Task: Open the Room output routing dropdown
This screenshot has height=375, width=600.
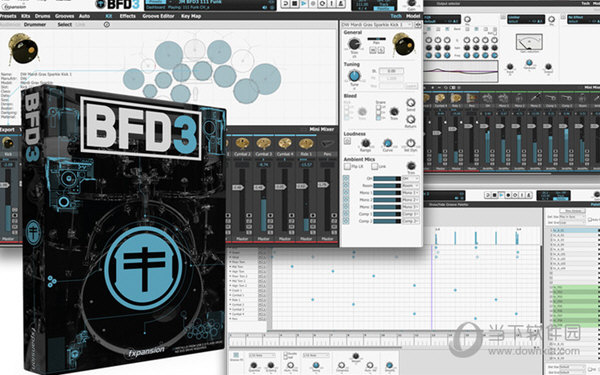Action: pyautogui.click(x=410, y=186)
